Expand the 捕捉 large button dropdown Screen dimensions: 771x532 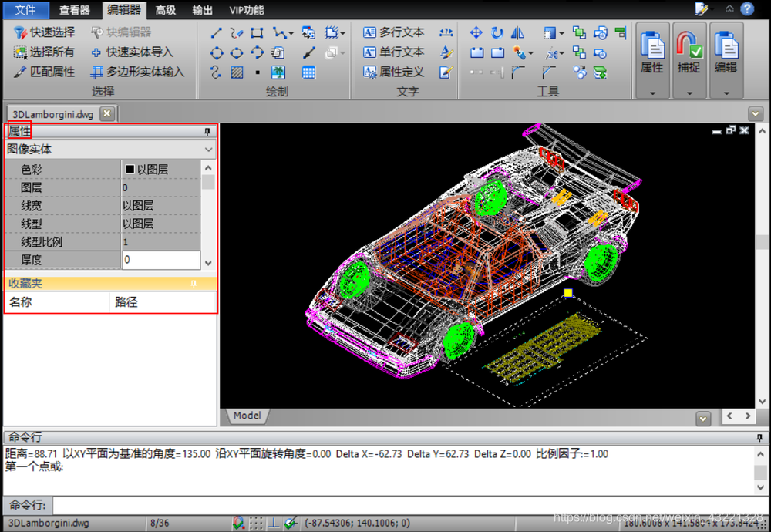coord(689,93)
